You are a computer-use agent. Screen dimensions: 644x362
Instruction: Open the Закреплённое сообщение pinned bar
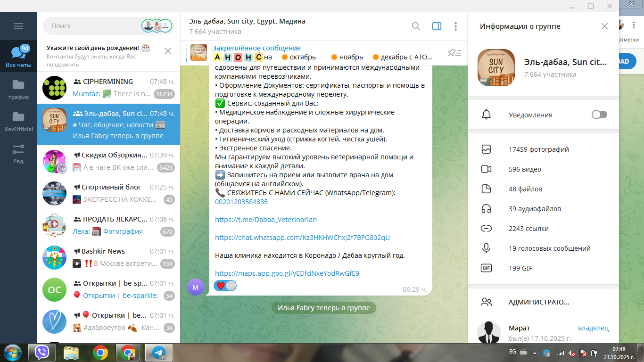tap(311, 52)
